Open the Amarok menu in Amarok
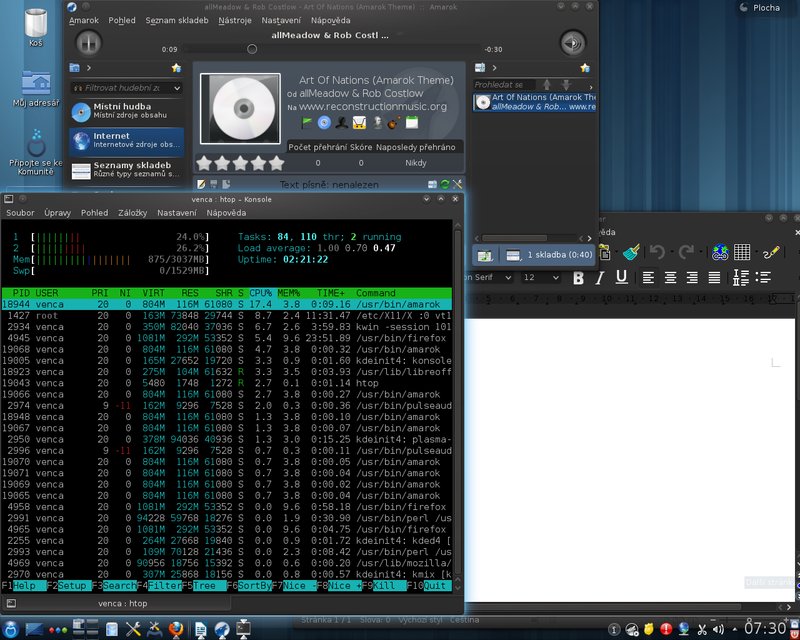The width and height of the screenshot is (800, 640). click(84, 20)
